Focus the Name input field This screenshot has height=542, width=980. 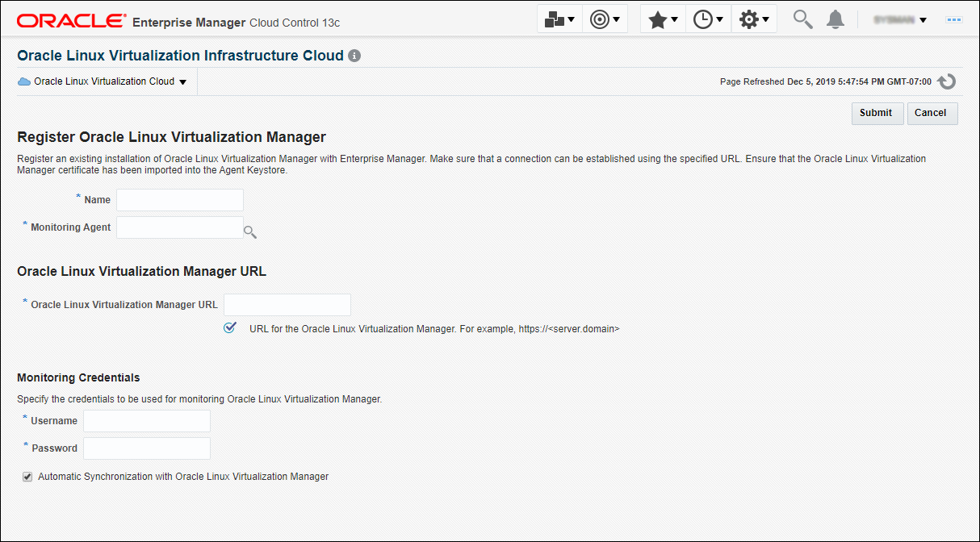click(180, 200)
